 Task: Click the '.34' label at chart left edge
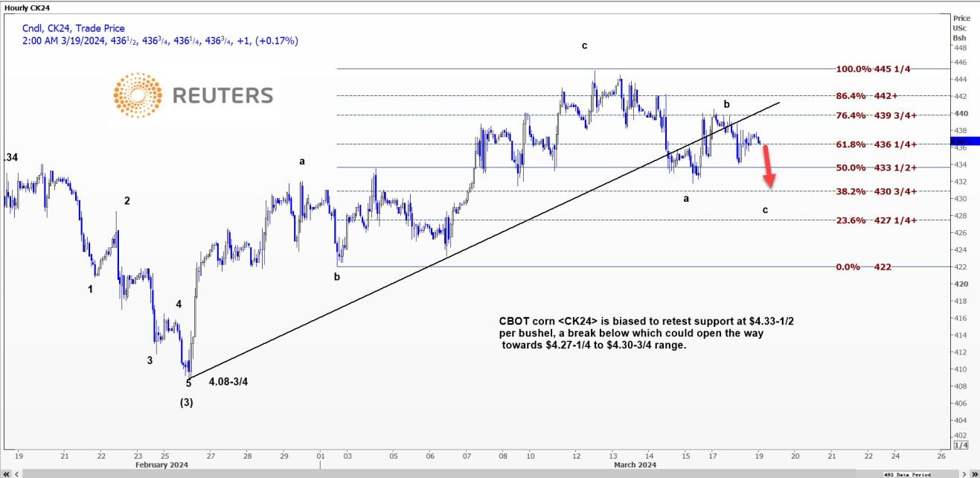click(10, 157)
